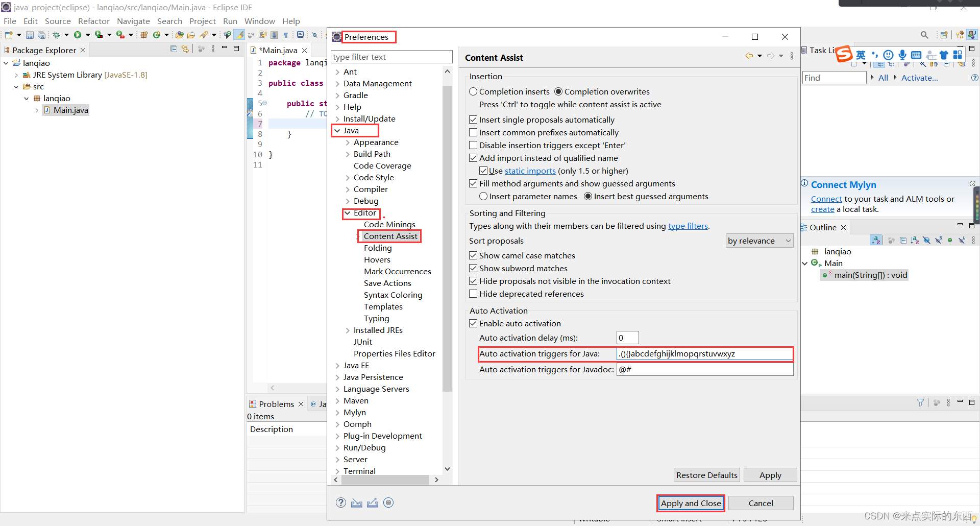Collapse the src folder in Package Explorer
Screen dimensions: 980x526
tap(16, 87)
